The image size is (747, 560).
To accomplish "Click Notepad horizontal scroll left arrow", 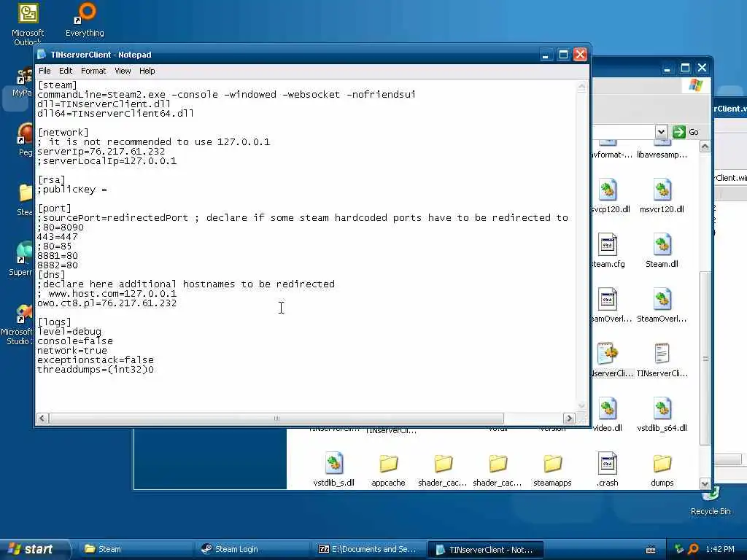I will [x=42, y=418].
